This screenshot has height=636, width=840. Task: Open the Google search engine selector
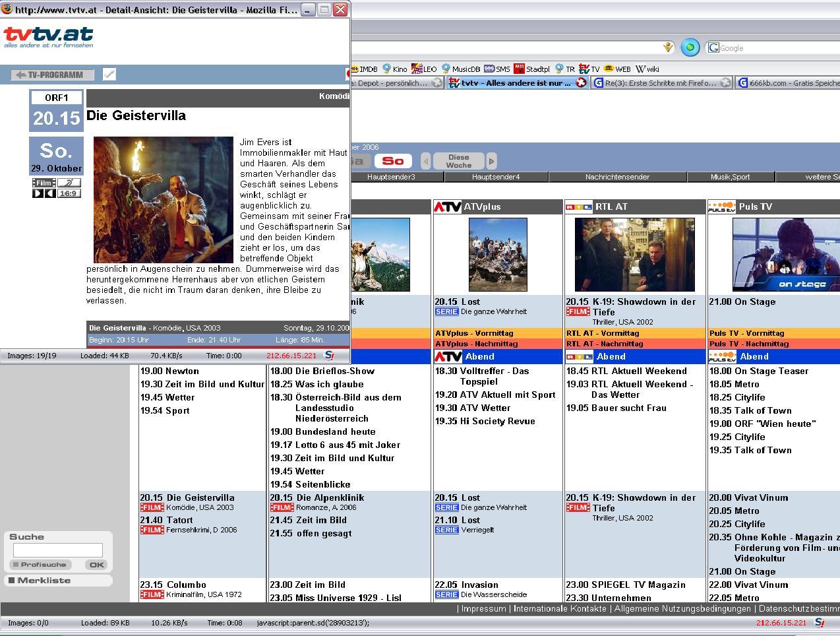713,48
